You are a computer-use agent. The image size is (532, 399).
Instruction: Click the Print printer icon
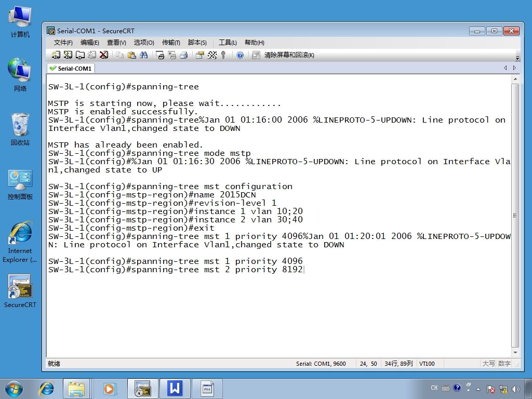184,55
